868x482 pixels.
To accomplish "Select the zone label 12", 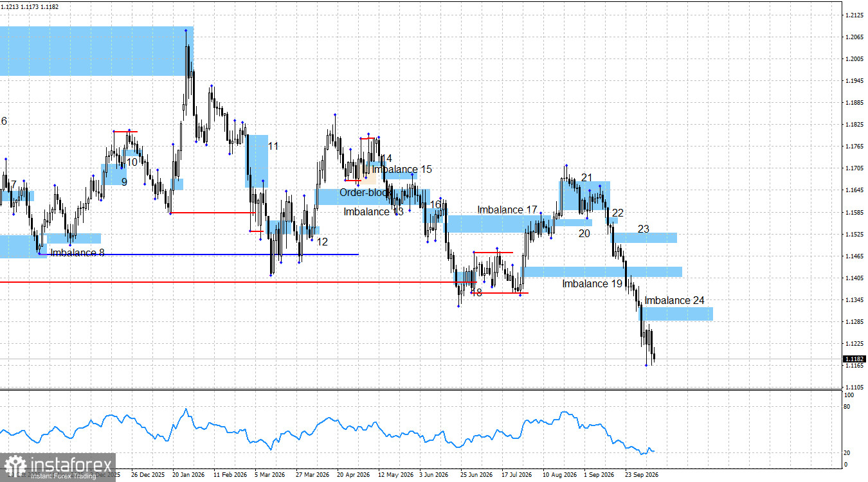I will pyautogui.click(x=322, y=242).
